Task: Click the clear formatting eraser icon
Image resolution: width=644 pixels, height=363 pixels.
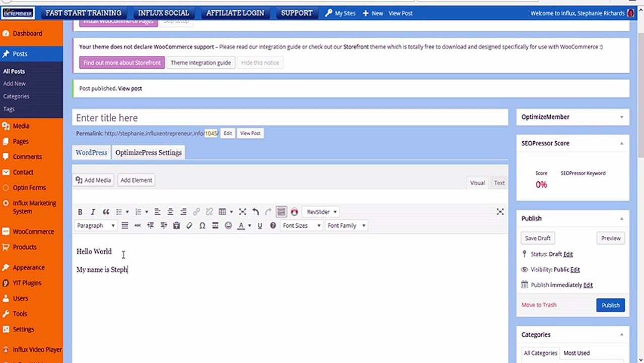Action: tap(189, 225)
